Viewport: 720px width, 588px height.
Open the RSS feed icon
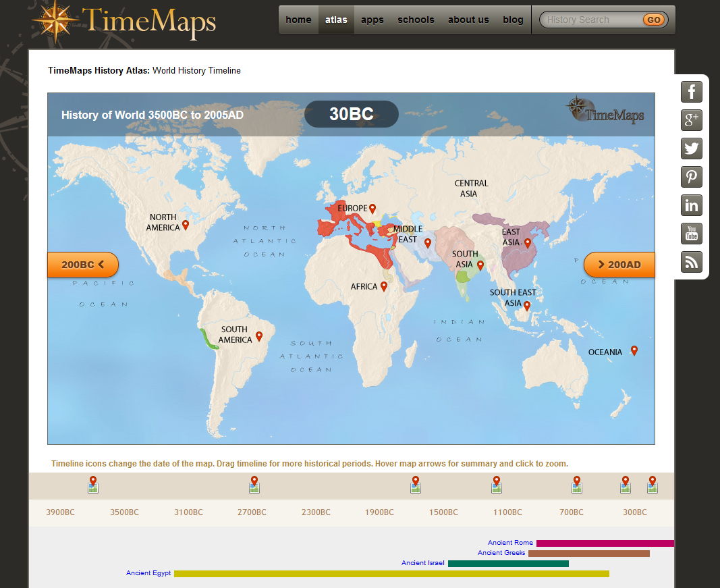tap(691, 262)
